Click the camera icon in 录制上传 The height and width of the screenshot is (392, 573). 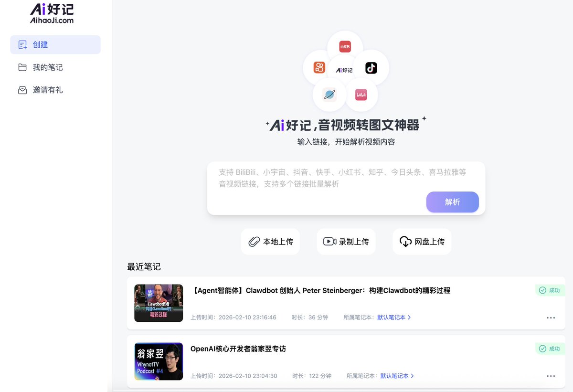[329, 242]
